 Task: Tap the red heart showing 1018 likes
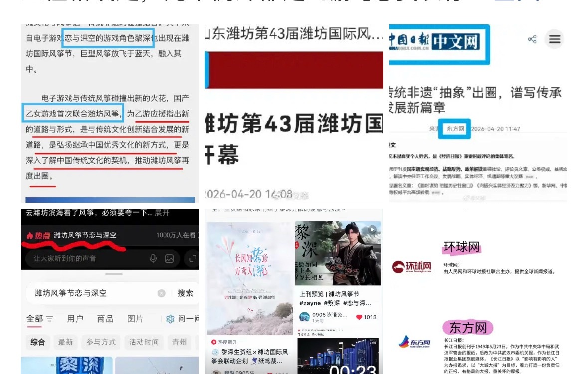[x=359, y=317]
